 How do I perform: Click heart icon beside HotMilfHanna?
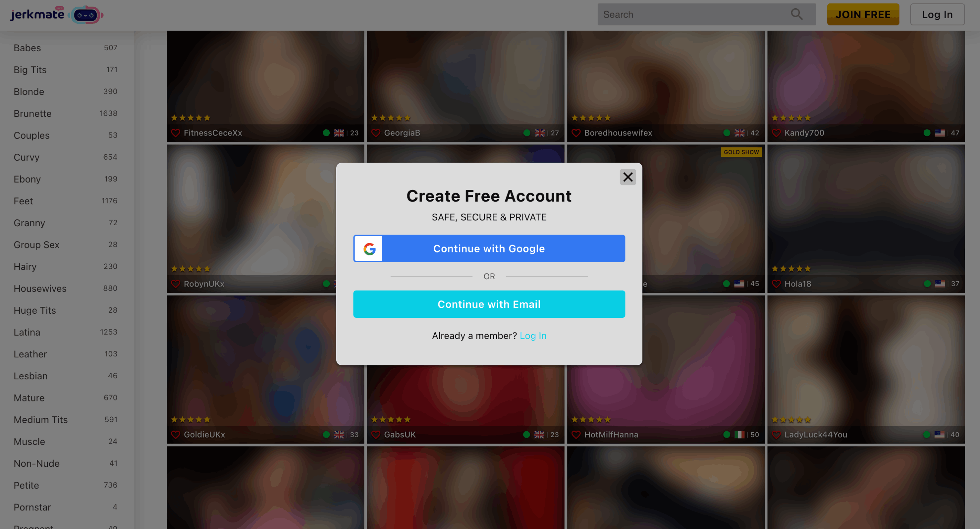pos(576,435)
